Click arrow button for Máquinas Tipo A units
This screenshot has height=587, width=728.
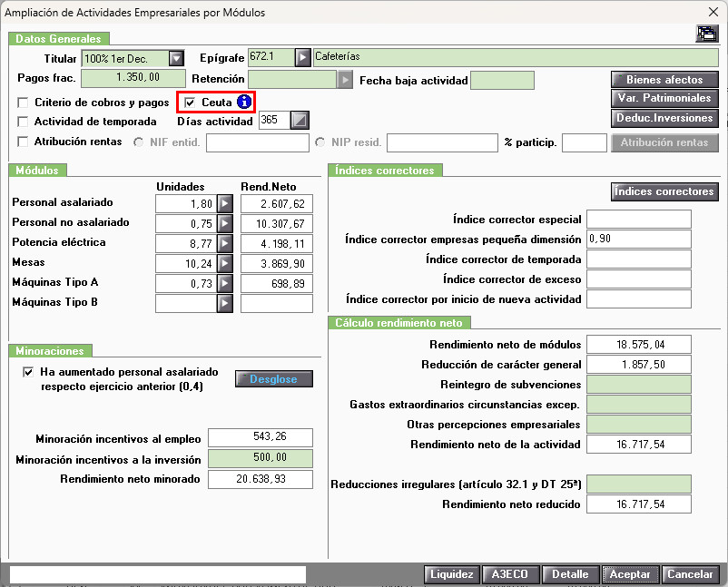click(225, 283)
